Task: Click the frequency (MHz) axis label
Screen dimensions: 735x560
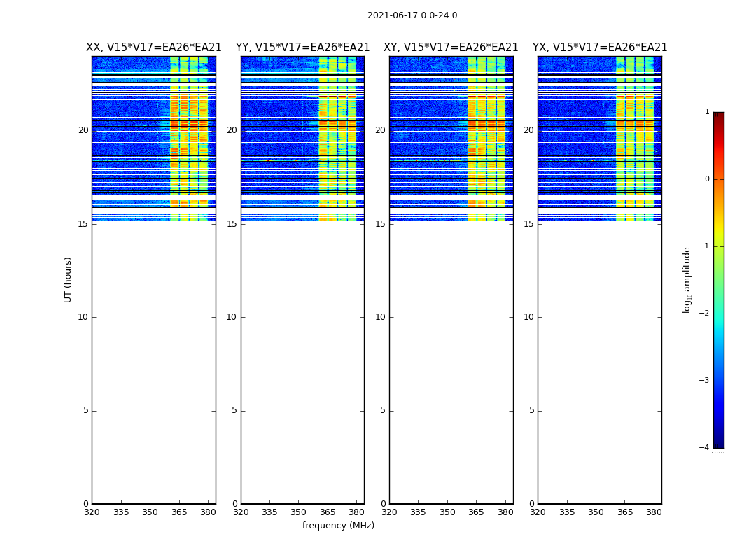Action: (338, 526)
